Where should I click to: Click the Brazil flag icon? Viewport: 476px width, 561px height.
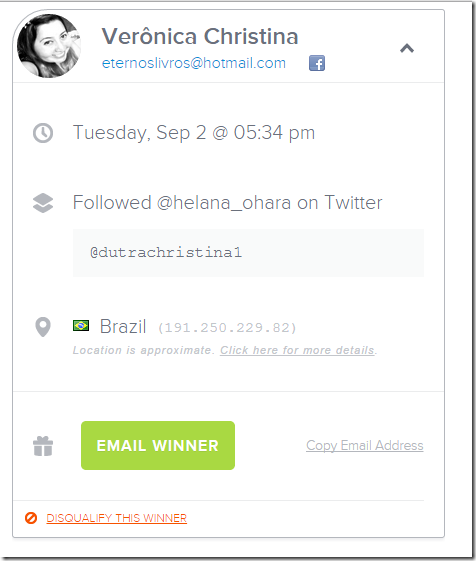81,326
